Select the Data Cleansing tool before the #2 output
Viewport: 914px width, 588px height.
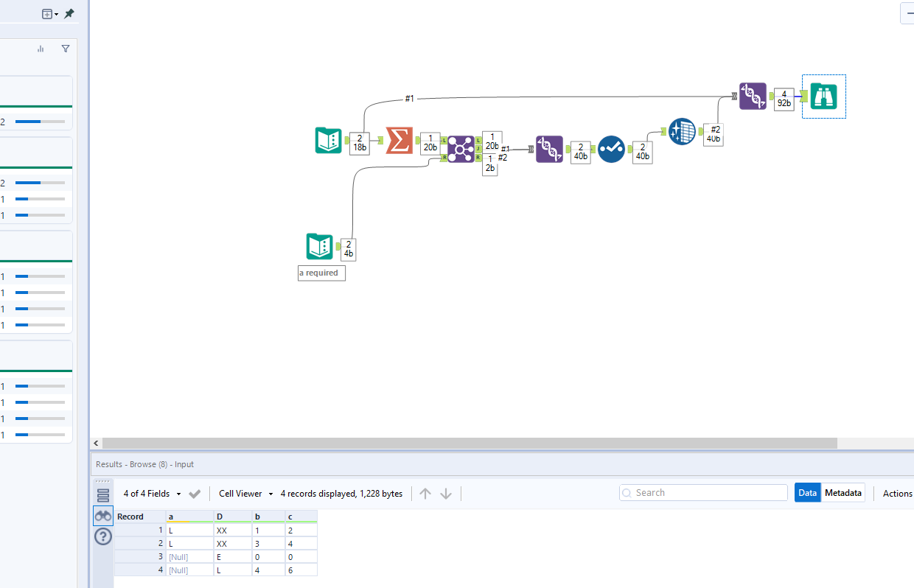(x=682, y=132)
